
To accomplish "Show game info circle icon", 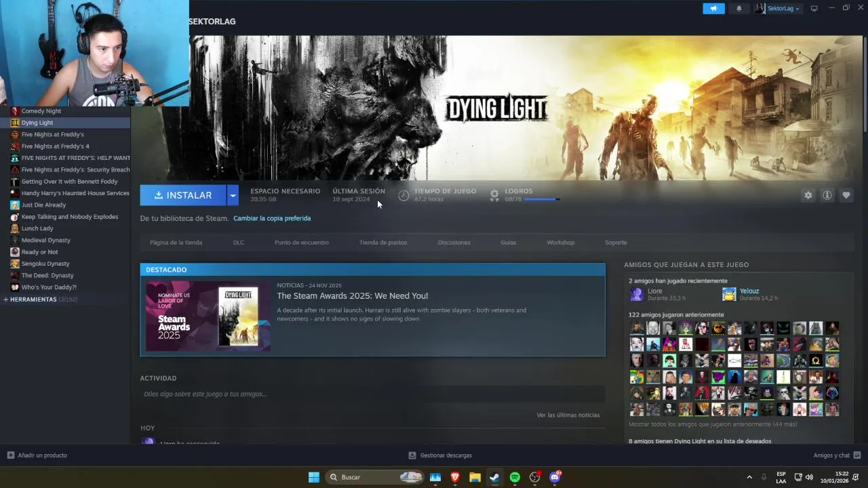I will tap(827, 195).
